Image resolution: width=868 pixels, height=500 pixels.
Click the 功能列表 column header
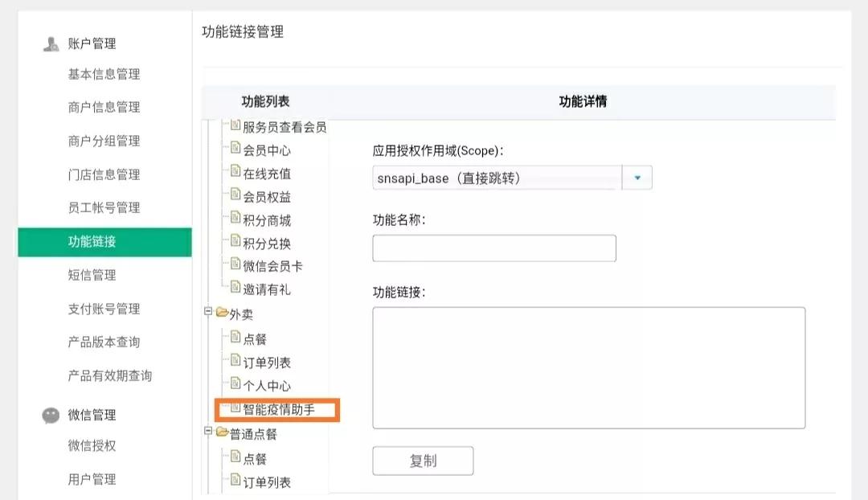pos(265,101)
